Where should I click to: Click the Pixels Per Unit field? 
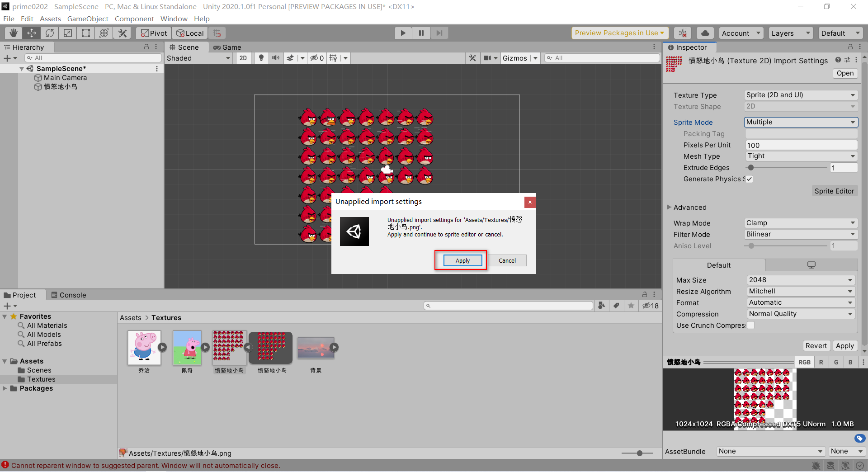tap(801, 145)
